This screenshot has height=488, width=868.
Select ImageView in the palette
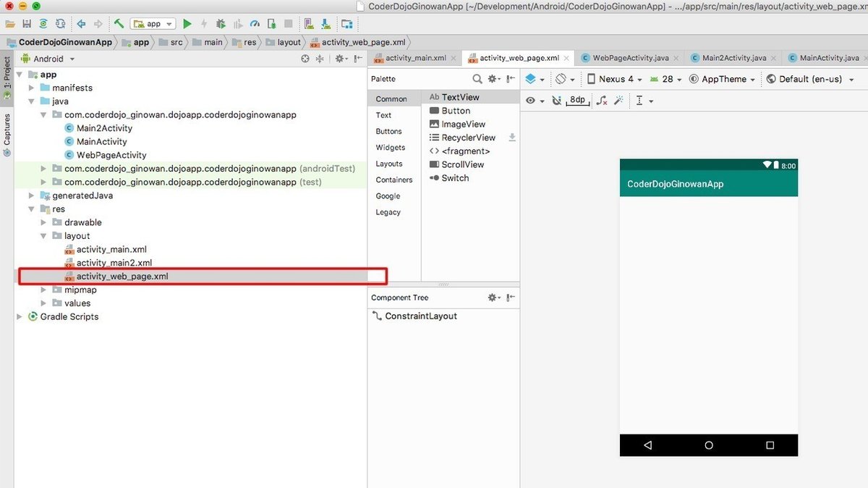pyautogui.click(x=464, y=124)
